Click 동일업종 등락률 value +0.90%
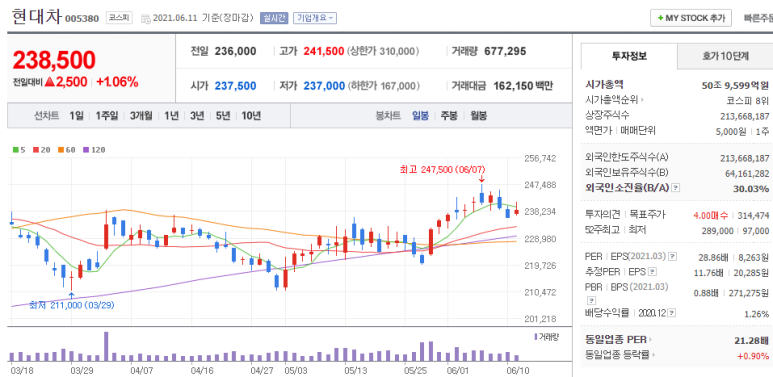773x377 pixels. 753,355
